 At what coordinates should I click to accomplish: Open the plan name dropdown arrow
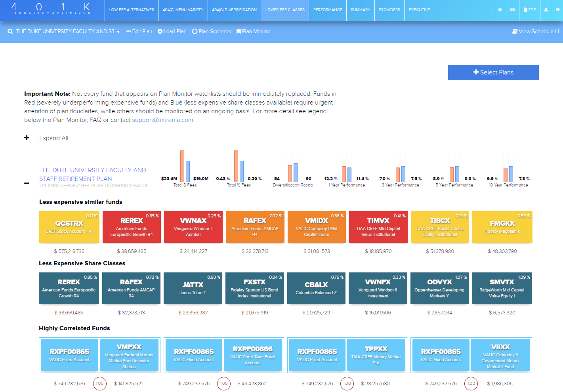point(118,32)
